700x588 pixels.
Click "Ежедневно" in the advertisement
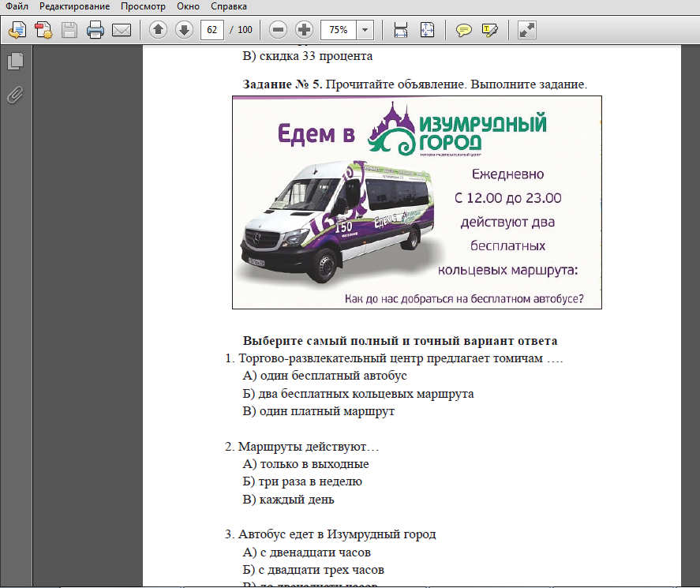(508, 174)
